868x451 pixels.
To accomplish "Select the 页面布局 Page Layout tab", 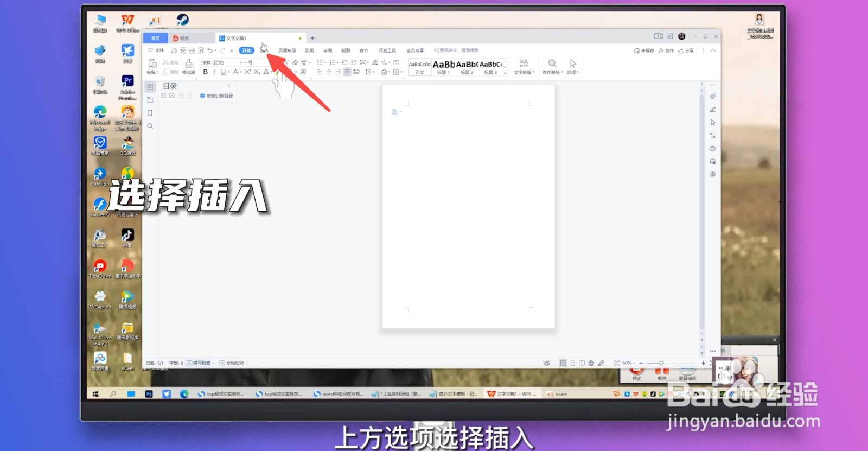I will [x=287, y=50].
